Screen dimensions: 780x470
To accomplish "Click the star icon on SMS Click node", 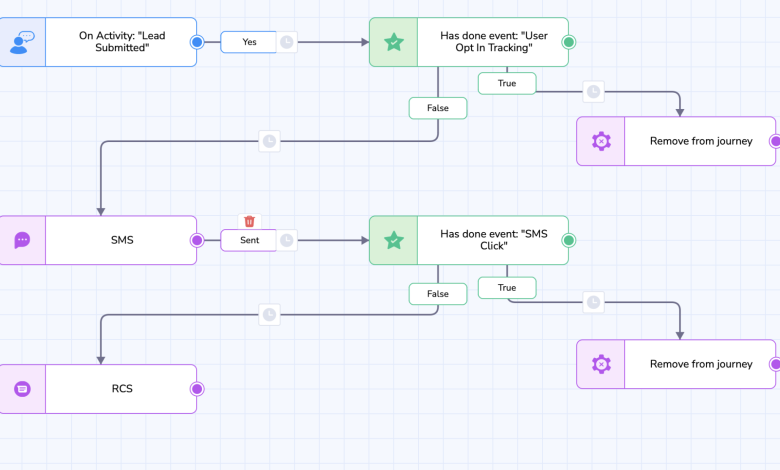I will coord(394,240).
